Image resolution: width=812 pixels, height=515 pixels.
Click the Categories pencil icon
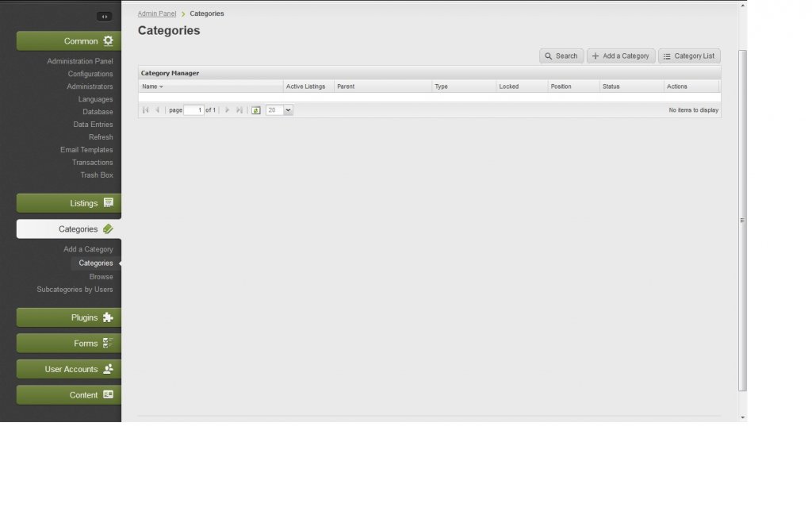pyautogui.click(x=108, y=229)
